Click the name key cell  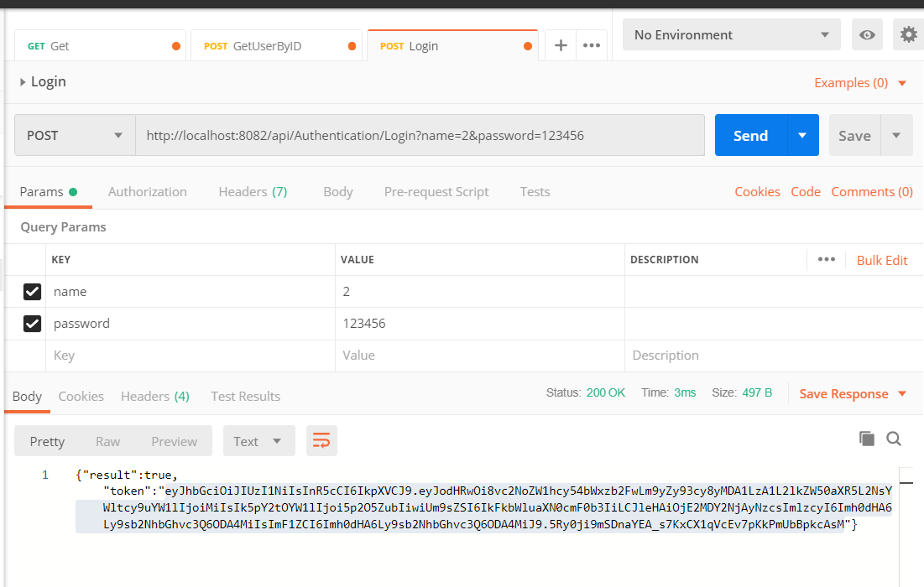coord(191,292)
